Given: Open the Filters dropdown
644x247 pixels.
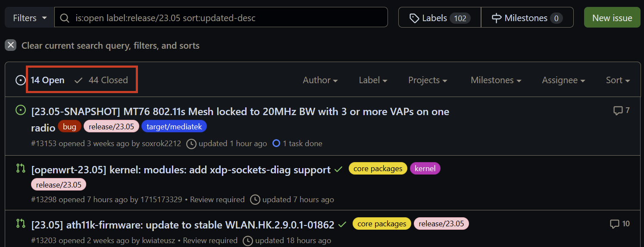Looking at the screenshot, I should pyautogui.click(x=30, y=18).
